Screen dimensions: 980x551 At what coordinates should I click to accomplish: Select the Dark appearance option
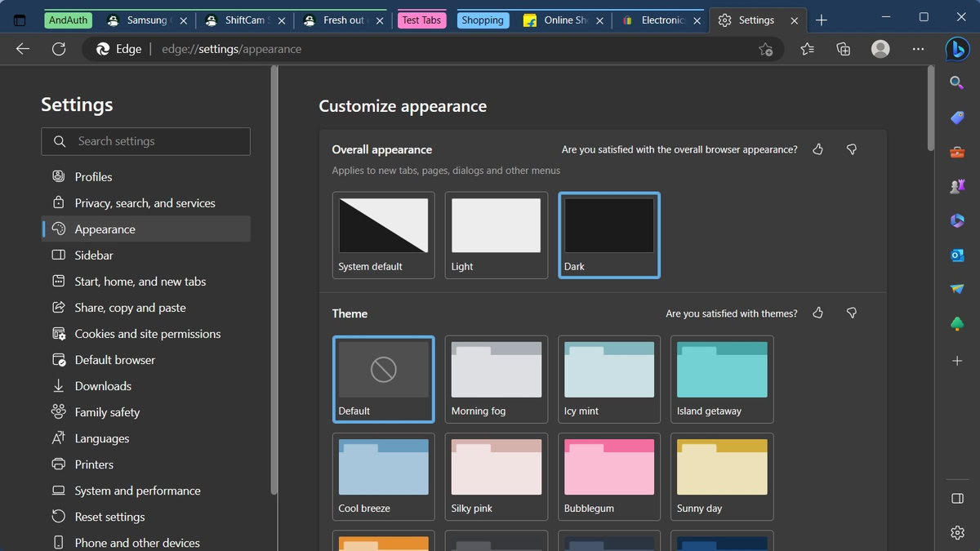(x=608, y=235)
